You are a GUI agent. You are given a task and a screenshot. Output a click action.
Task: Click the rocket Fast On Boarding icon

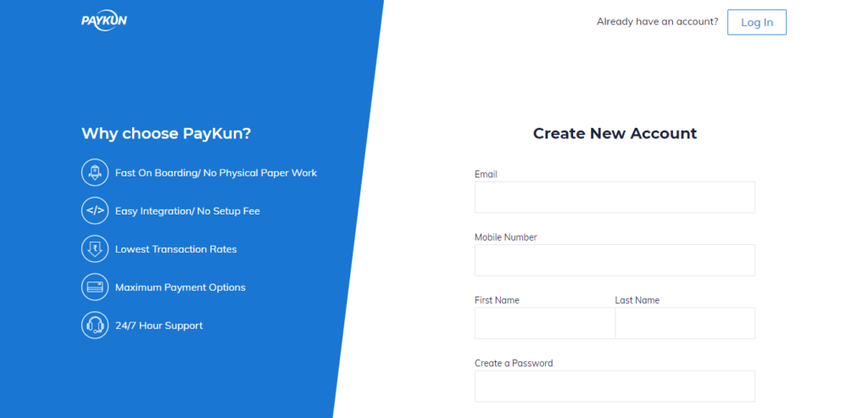[x=95, y=172]
